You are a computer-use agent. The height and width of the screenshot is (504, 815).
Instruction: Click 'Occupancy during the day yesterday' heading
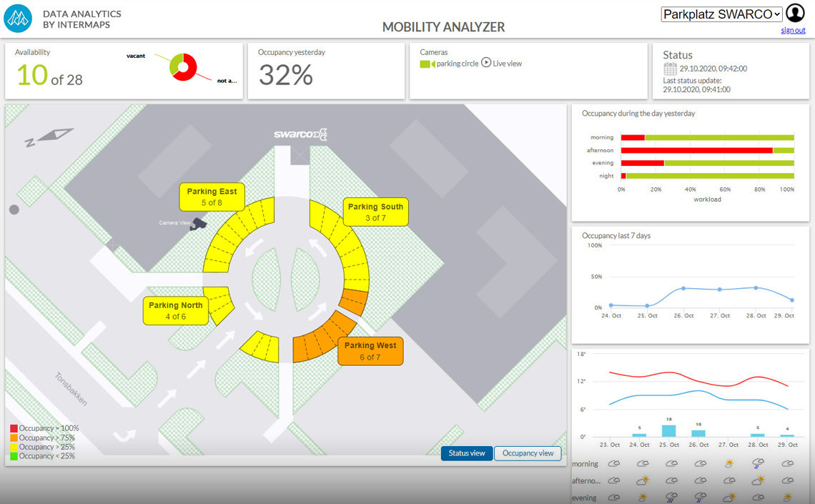click(x=638, y=113)
